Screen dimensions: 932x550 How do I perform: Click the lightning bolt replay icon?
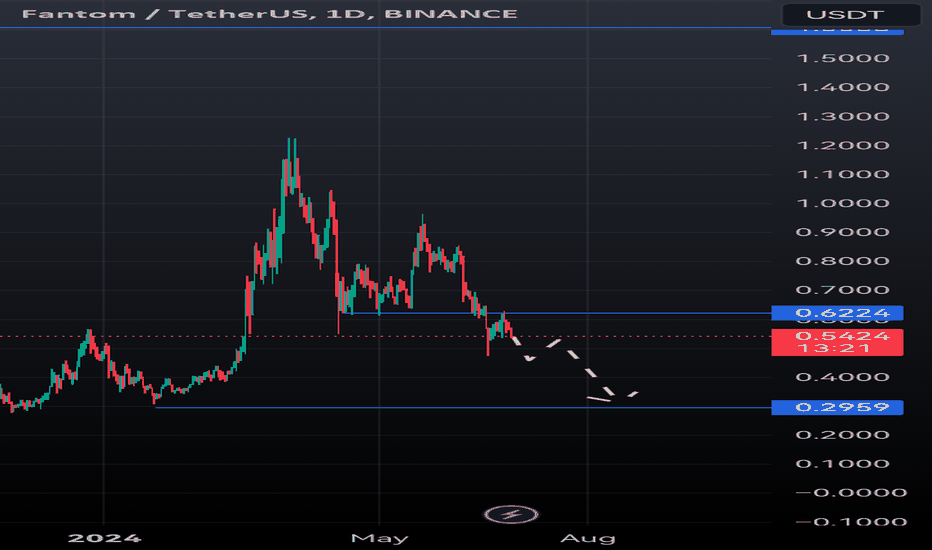click(511, 514)
